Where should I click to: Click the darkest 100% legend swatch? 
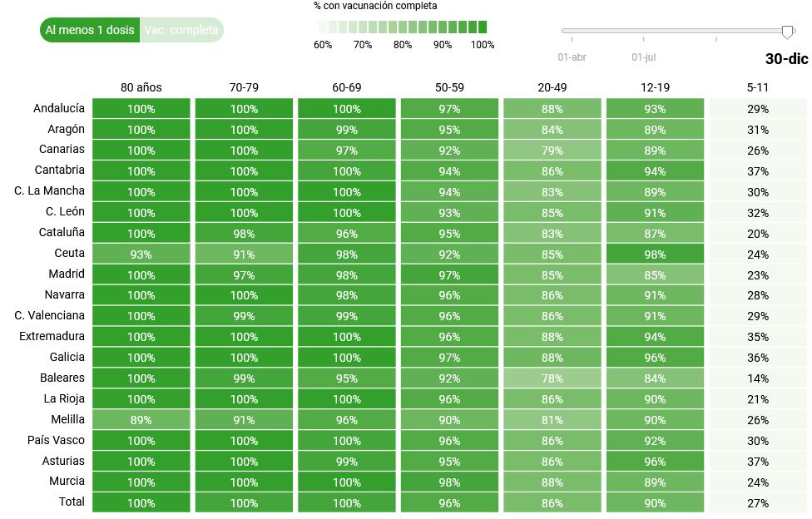[483, 27]
